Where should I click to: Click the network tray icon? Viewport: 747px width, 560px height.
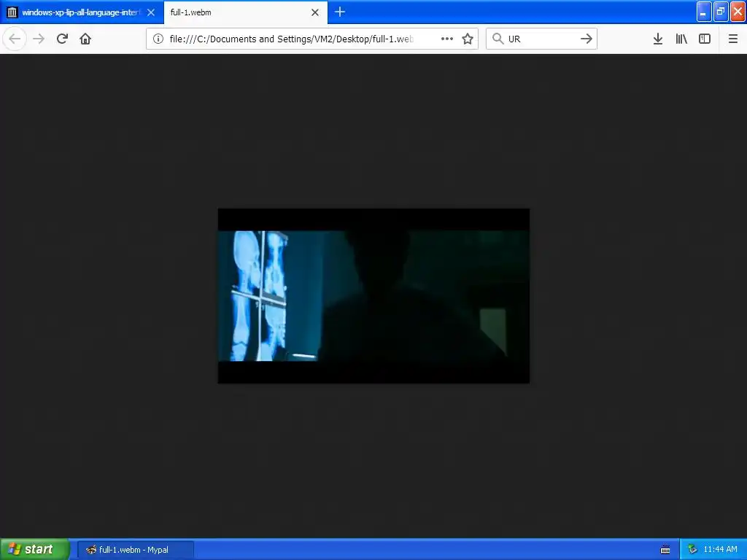(692, 550)
